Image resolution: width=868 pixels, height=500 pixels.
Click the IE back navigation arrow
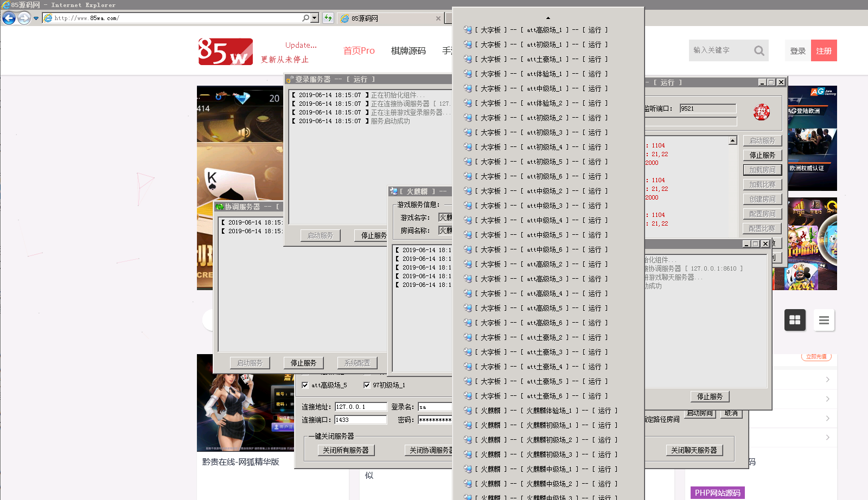9,18
